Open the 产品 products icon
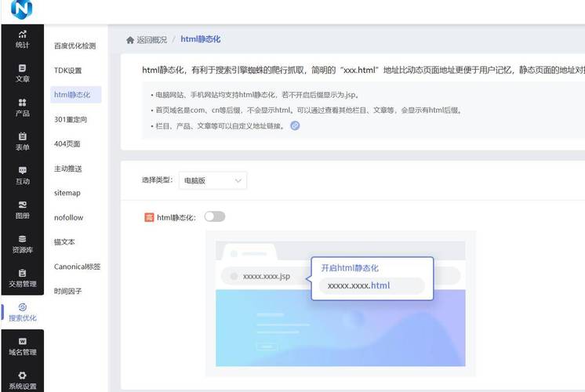Viewport: 585px width, 392px height. click(x=22, y=103)
